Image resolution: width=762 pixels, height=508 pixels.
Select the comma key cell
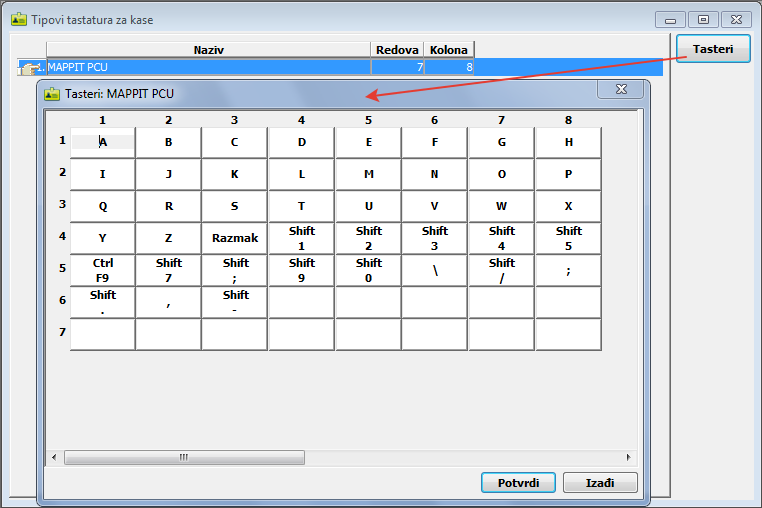tap(168, 302)
